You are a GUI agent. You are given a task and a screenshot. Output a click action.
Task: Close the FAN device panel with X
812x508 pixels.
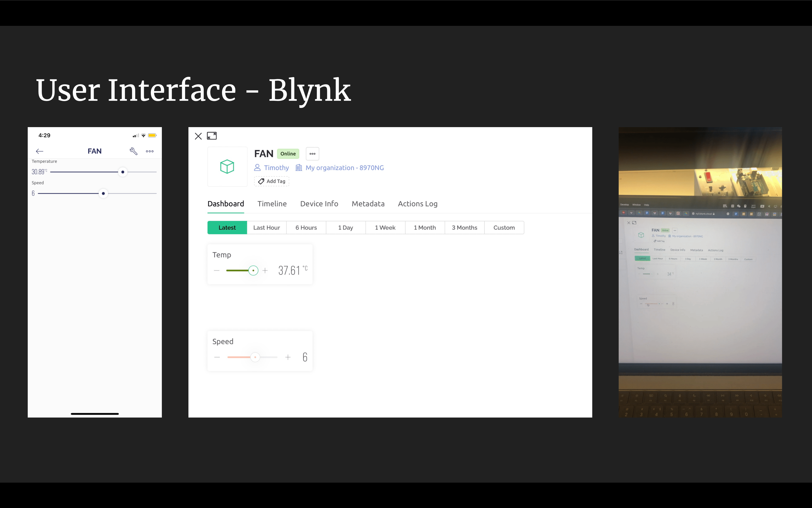click(198, 136)
